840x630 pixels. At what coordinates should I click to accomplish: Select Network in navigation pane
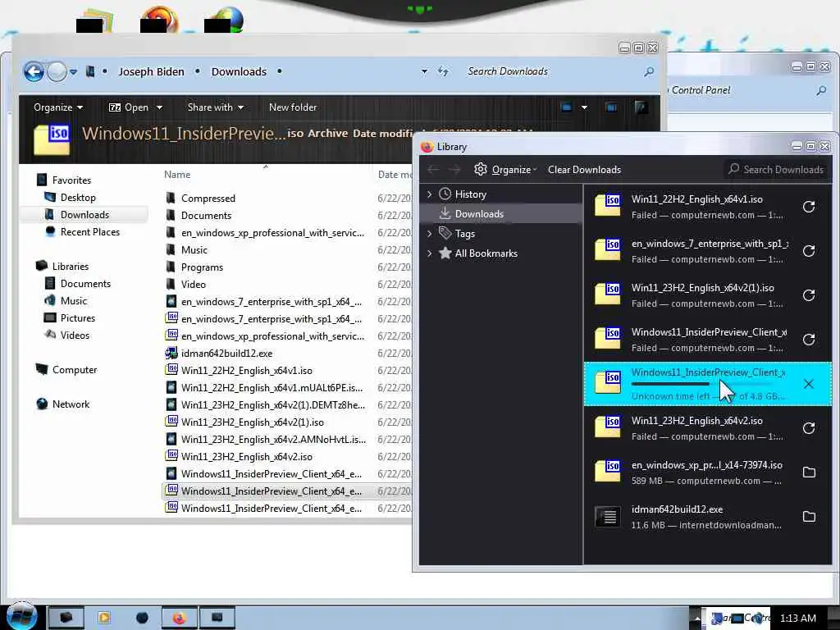click(71, 404)
